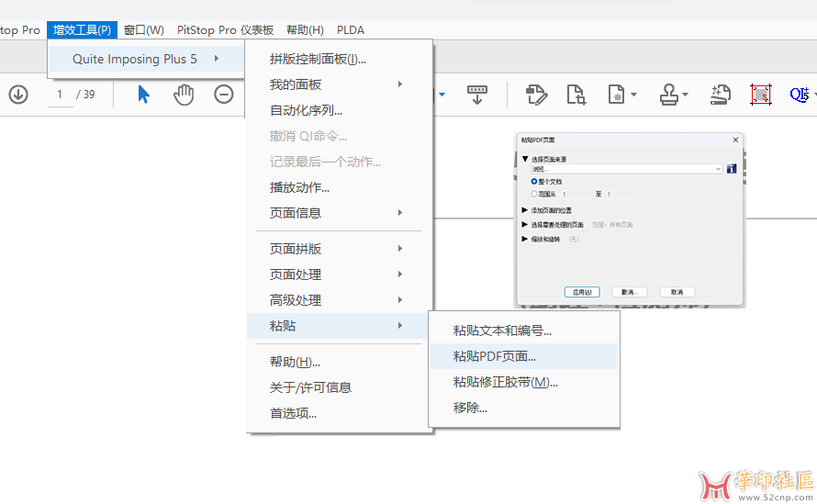Image resolution: width=817 pixels, height=504 pixels.
Task: Open the blue zoom level dropdown arrow
Action: click(442, 95)
